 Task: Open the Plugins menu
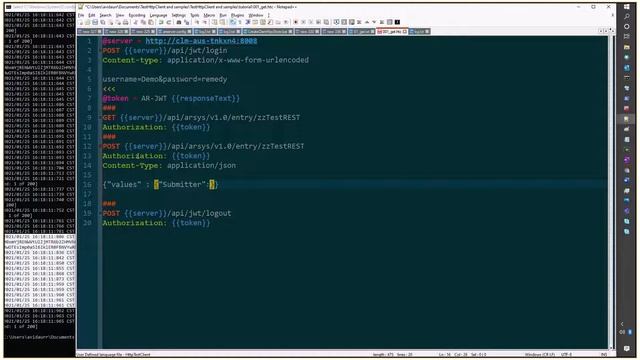coord(237,15)
